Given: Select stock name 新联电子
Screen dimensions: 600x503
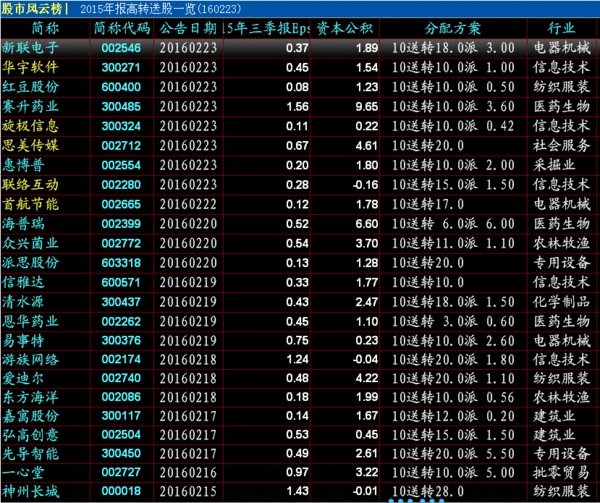Looking at the screenshot, I should click(30, 48).
